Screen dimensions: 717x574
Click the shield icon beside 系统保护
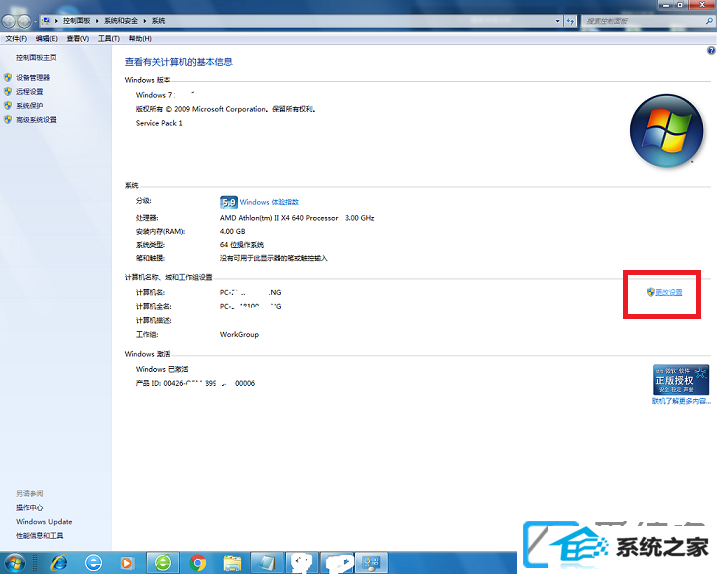point(8,106)
